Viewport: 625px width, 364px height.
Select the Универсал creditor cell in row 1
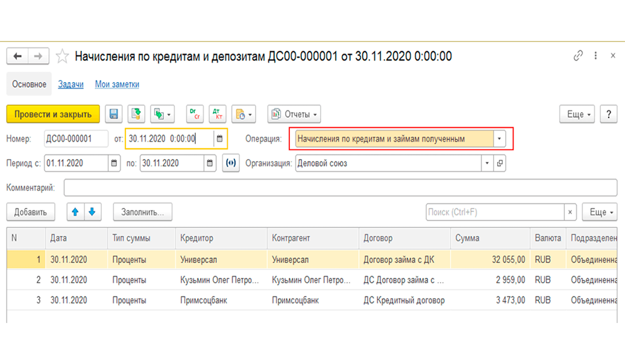tap(222, 260)
